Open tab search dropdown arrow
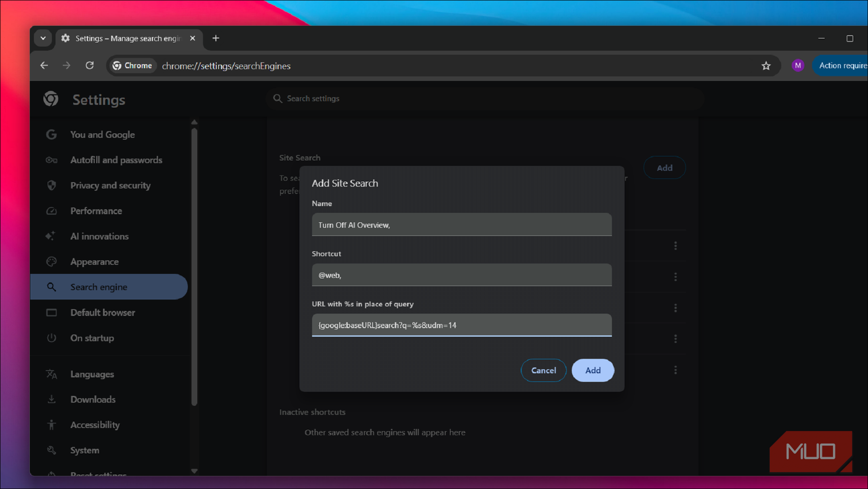The width and height of the screenshot is (868, 489). [43, 38]
